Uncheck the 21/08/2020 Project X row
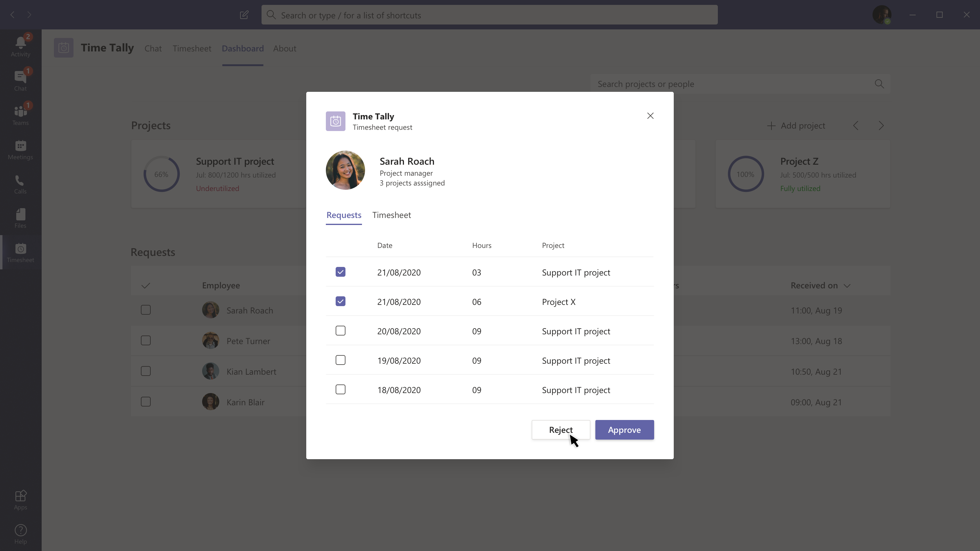 click(341, 302)
